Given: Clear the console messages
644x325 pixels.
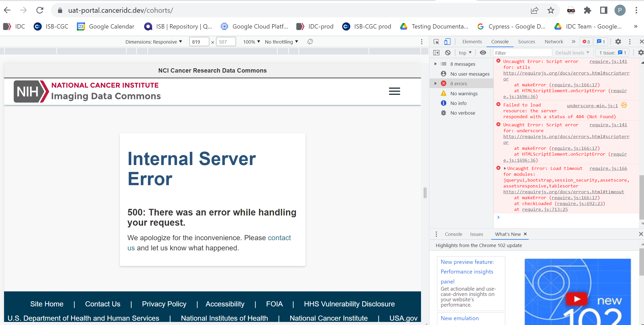Looking at the screenshot, I should (448, 52).
